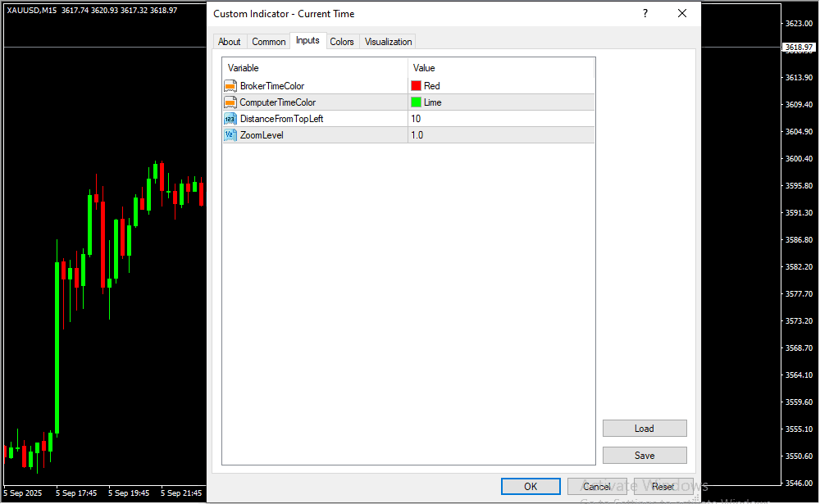
Task: Confirm settings with the OK button
Action: (x=531, y=487)
